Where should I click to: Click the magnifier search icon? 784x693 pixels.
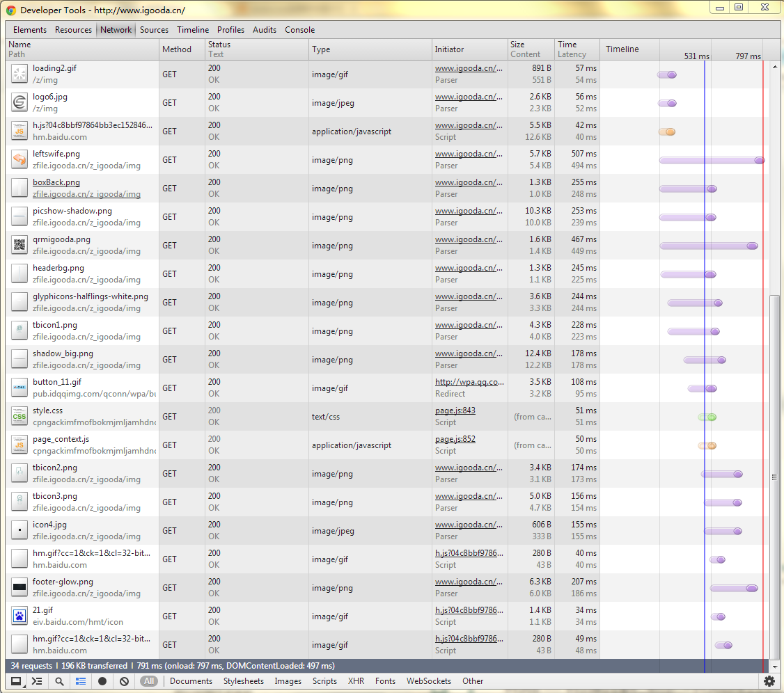pyautogui.click(x=59, y=681)
